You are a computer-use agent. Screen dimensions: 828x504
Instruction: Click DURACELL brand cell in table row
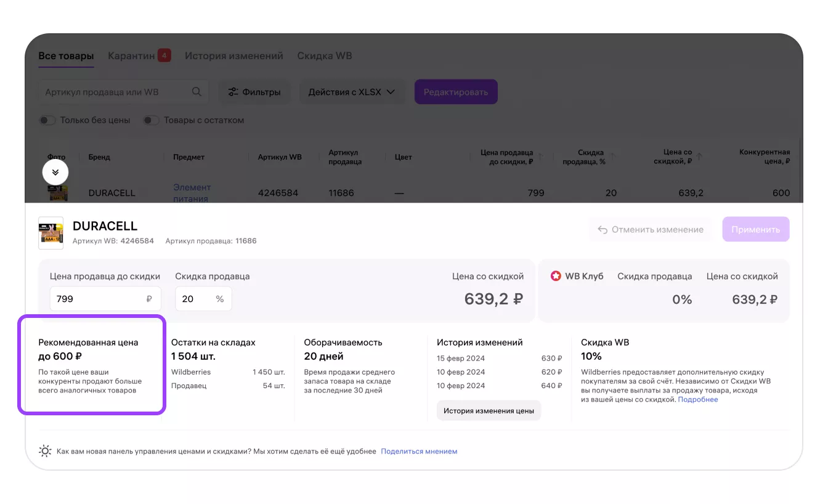pos(112,193)
